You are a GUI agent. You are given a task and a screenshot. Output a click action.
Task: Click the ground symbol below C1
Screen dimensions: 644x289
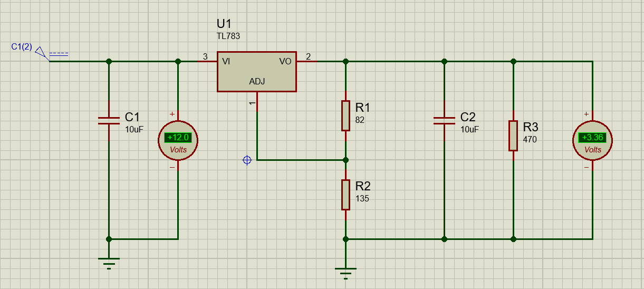coord(109,263)
